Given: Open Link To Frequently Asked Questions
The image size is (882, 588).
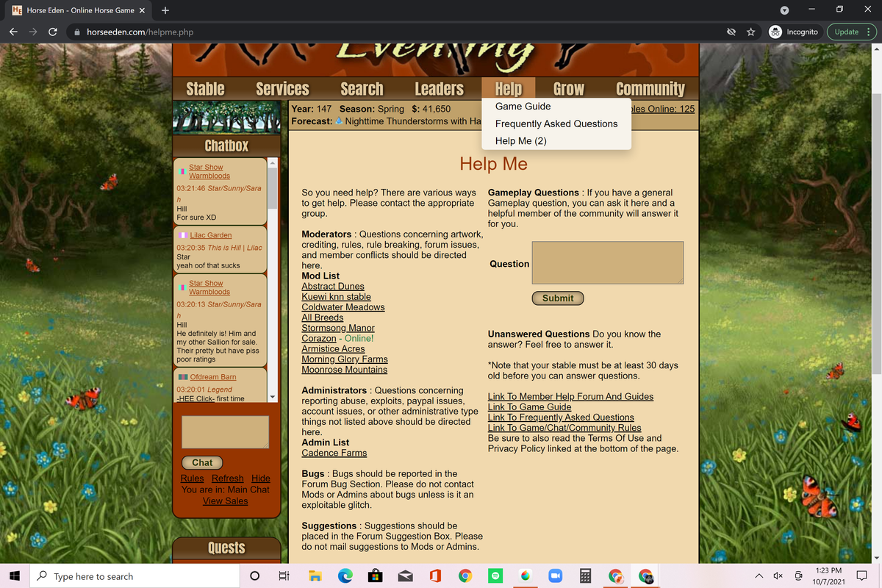Looking at the screenshot, I should pyautogui.click(x=561, y=417).
